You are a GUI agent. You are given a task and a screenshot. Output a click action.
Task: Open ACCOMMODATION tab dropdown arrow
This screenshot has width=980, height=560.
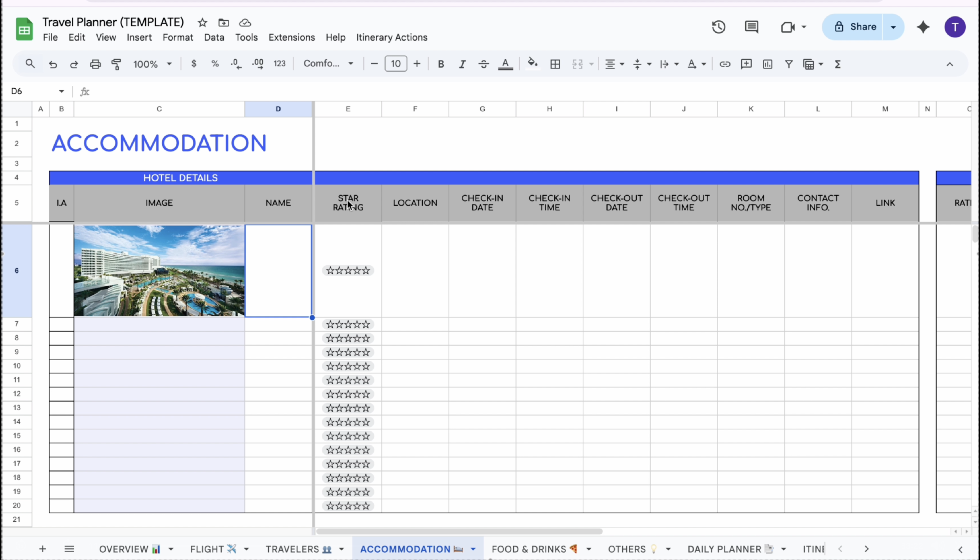click(x=474, y=549)
